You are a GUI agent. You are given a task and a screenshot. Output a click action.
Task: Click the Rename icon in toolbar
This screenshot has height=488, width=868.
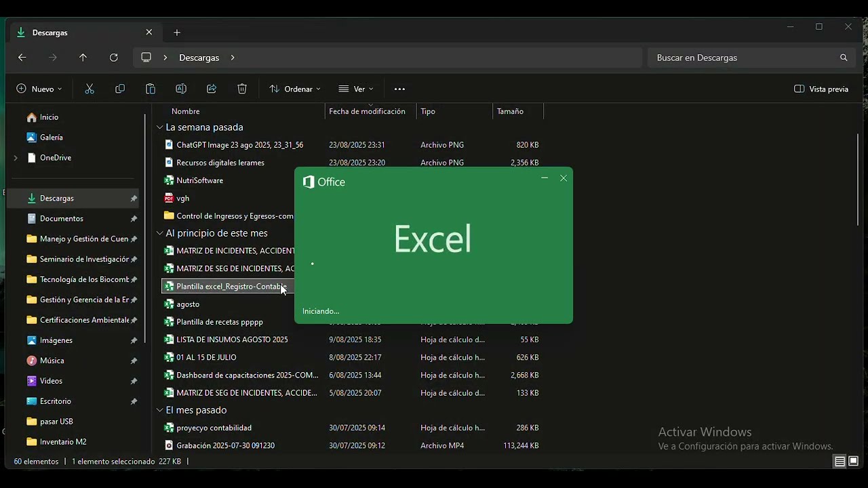[x=181, y=89]
